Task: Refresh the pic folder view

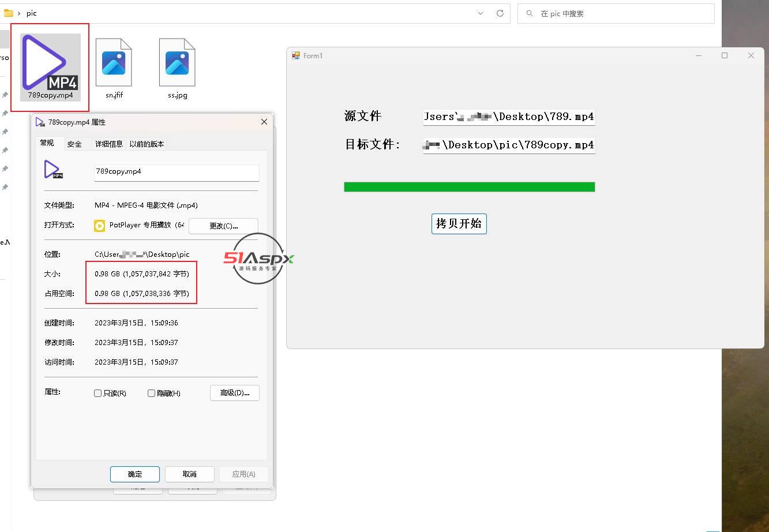Action: (500, 13)
